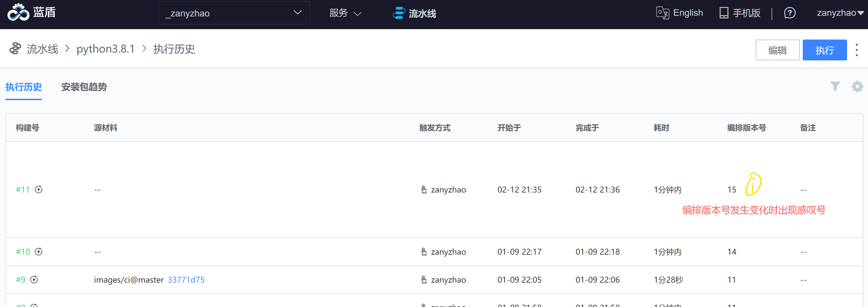Image resolution: width=868 pixels, height=307 pixels.
Task: Click the blue 执行 execute button
Action: coord(824,50)
